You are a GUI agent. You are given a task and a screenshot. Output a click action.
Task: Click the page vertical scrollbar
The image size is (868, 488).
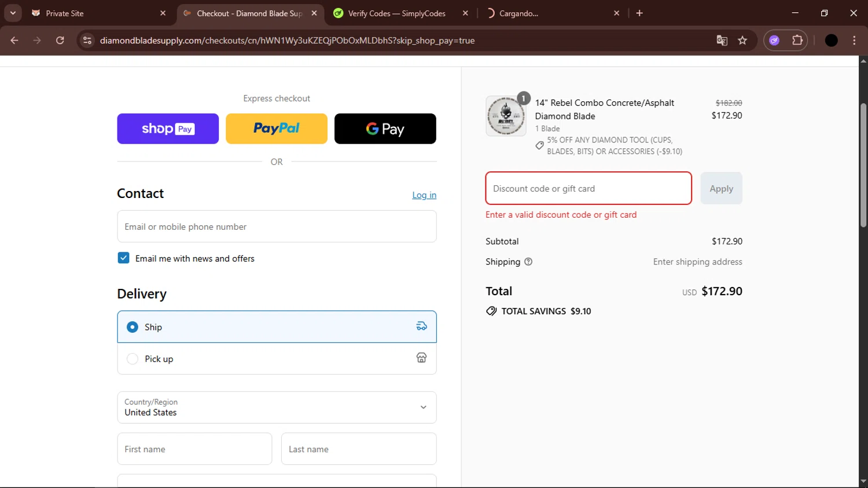(863, 165)
